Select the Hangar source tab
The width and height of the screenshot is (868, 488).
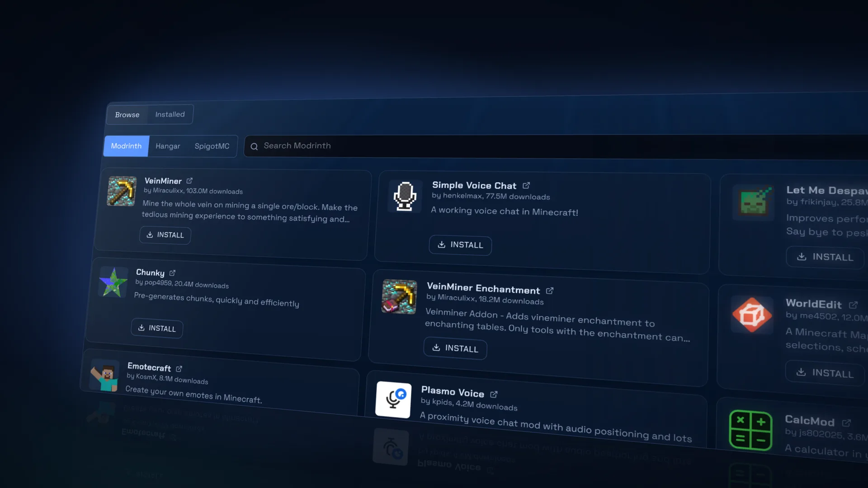(x=168, y=146)
